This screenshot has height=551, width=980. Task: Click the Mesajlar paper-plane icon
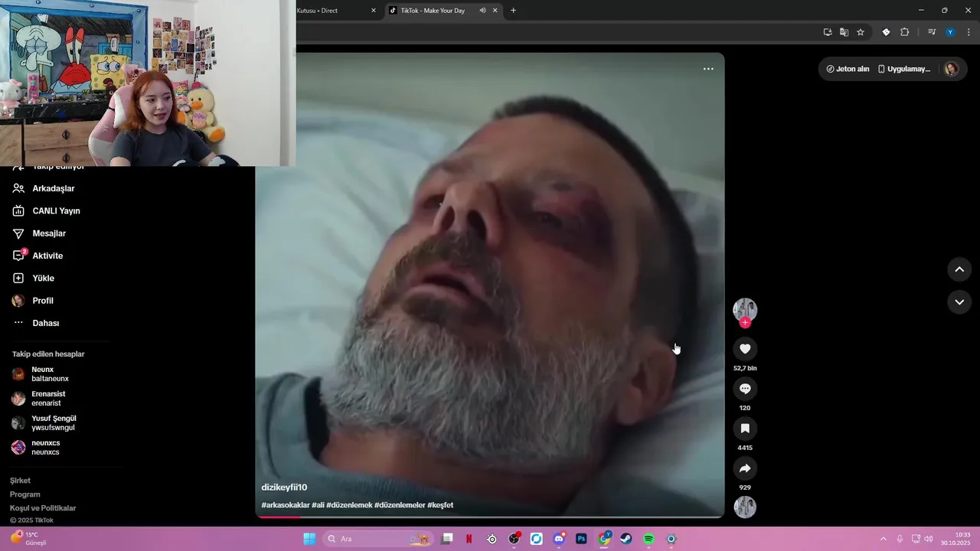click(x=18, y=233)
